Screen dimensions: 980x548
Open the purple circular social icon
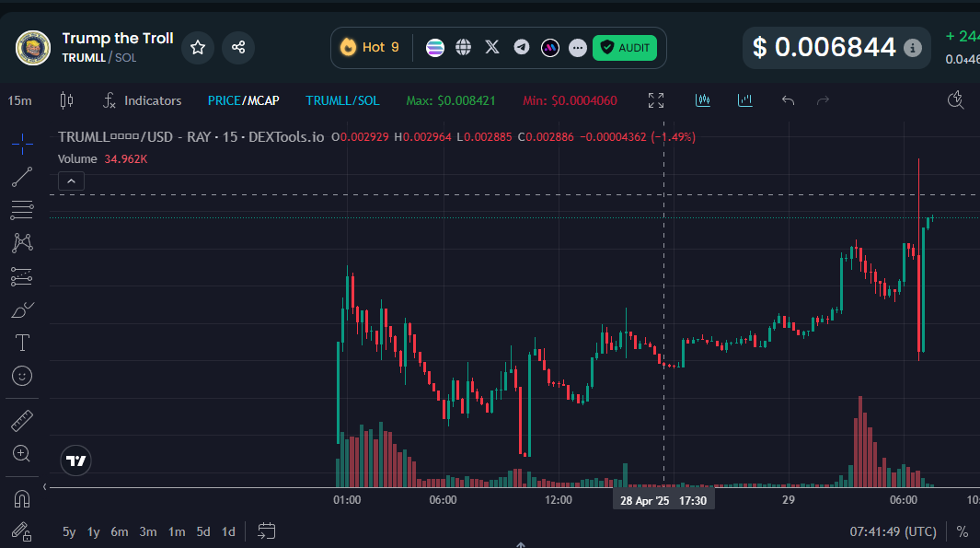point(550,48)
